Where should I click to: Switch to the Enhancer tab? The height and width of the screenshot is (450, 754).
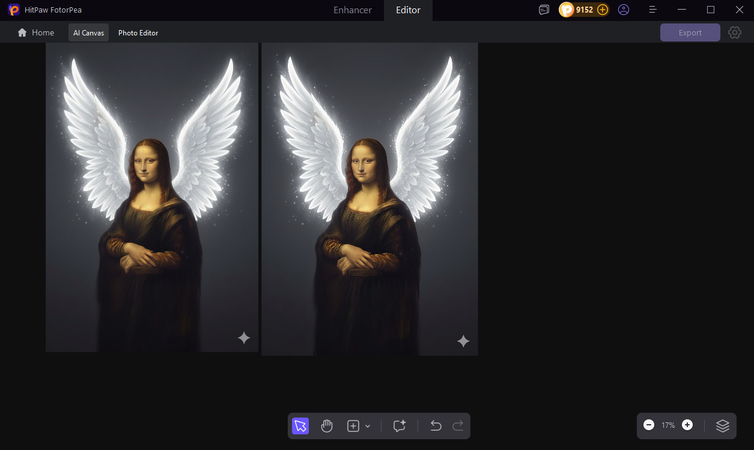tap(352, 10)
